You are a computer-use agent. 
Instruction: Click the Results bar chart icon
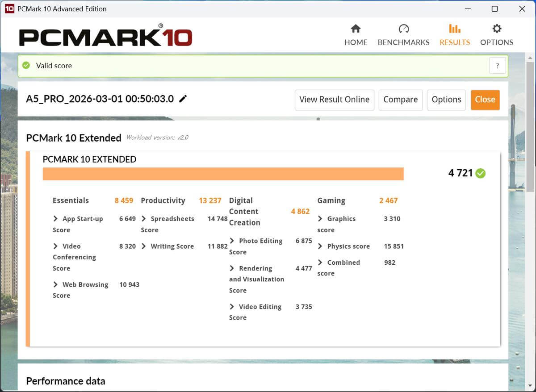point(454,29)
